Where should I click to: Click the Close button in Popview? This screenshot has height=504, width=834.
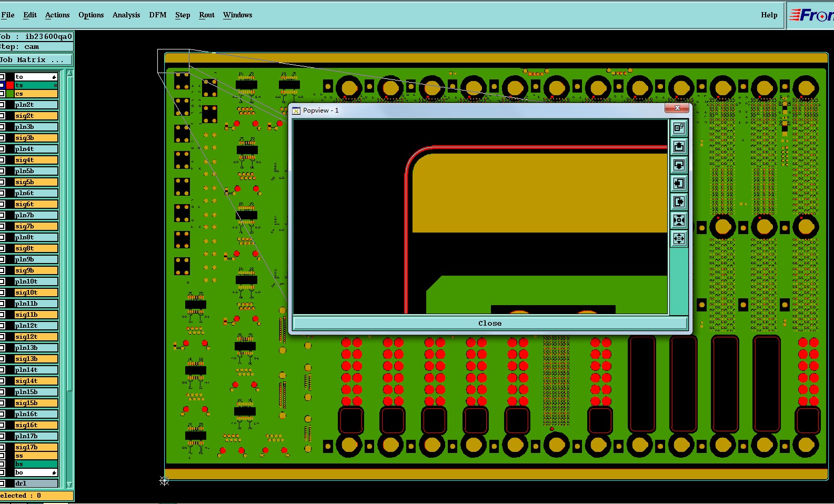click(490, 323)
